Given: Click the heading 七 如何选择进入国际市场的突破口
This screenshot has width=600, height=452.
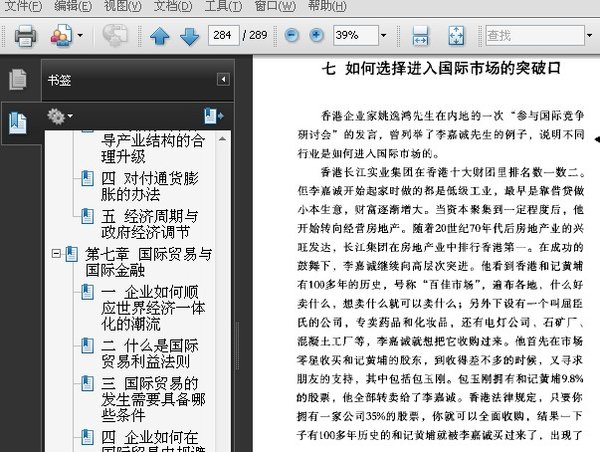Looking at the screenshot, I should coord(441,69).
